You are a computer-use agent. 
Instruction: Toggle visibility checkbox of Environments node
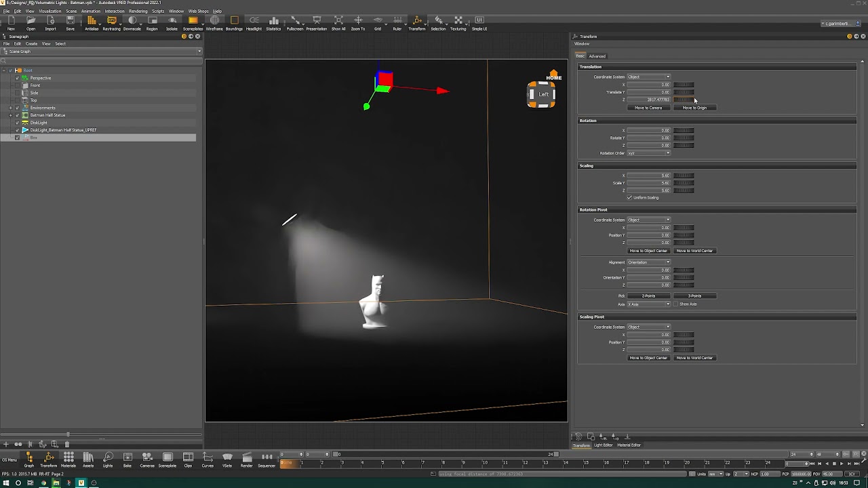(x=17, y=108)
